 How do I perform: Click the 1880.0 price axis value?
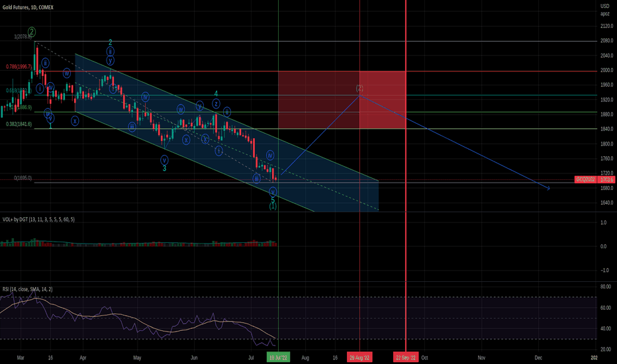click(606, 114)
